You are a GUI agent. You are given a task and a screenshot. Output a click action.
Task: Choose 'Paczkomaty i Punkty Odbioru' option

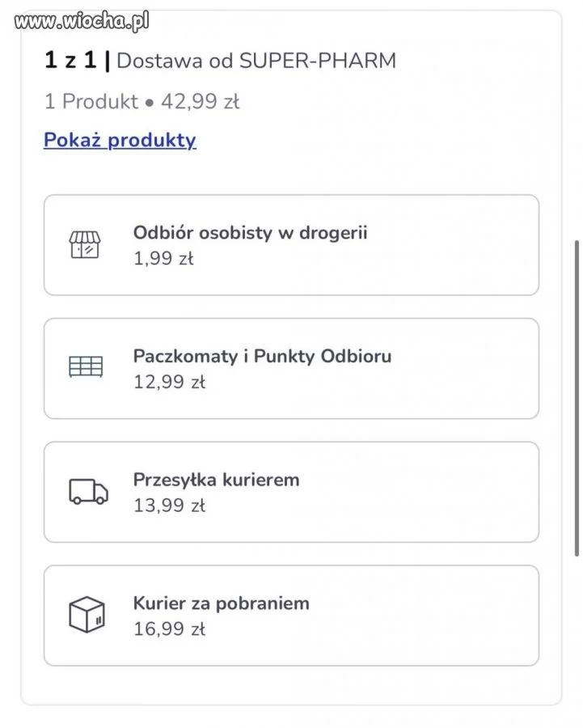pyautogui.click(x=262, y=357)
